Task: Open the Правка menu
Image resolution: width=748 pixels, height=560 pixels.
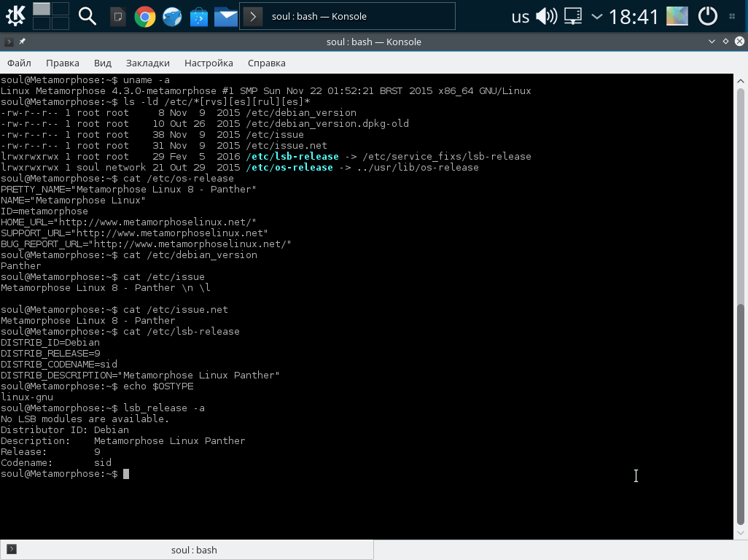Action: (63, 63)
